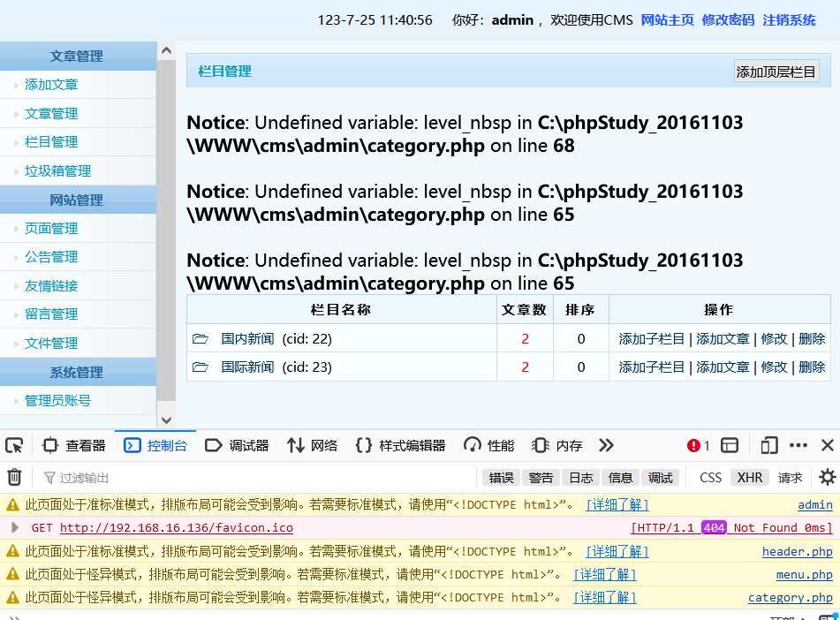Click the 添加顶层栏目 button

coord(776,72)
